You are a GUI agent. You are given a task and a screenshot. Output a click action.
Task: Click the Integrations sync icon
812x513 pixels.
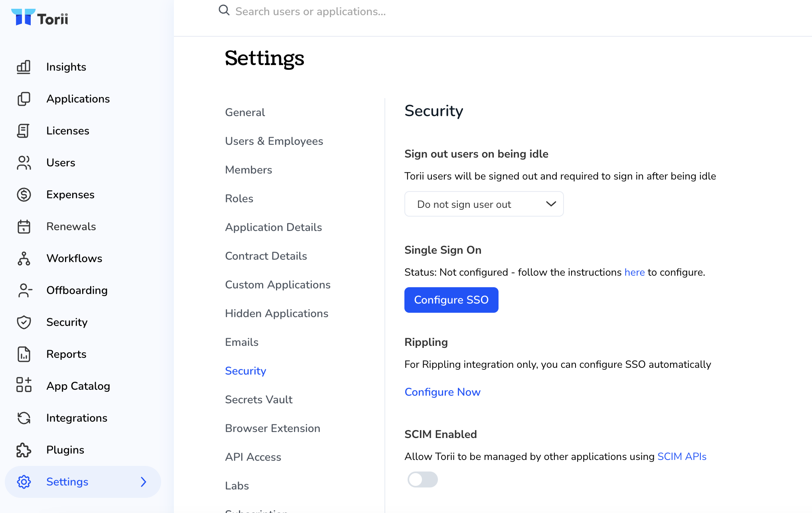[24, 418]
